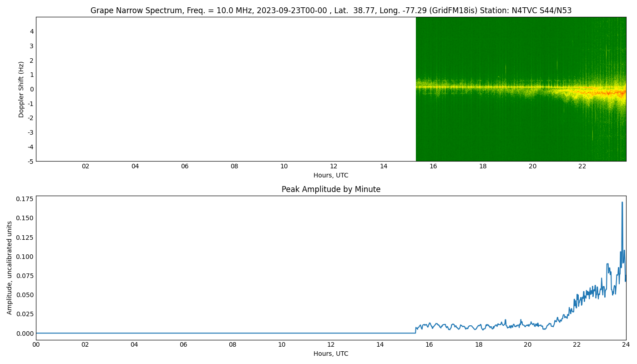Click the Doppler Shift (Hz) axis label

point(21,89)
